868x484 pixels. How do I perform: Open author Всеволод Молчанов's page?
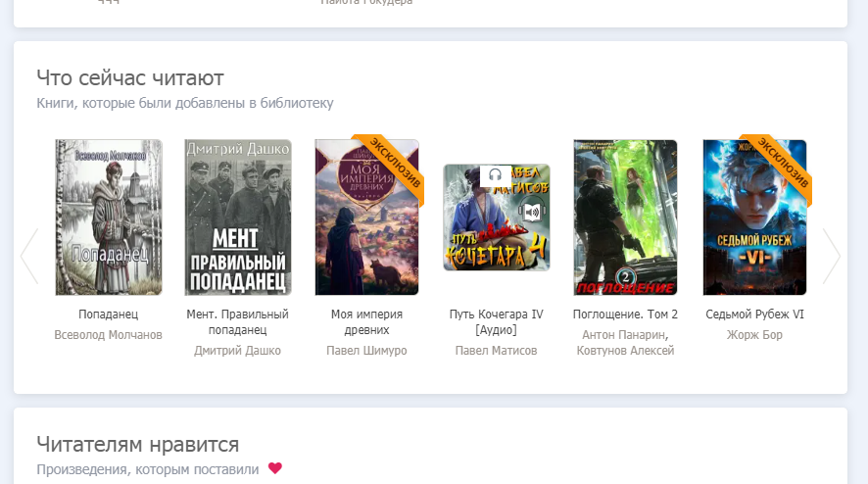[x=108, y=335]
